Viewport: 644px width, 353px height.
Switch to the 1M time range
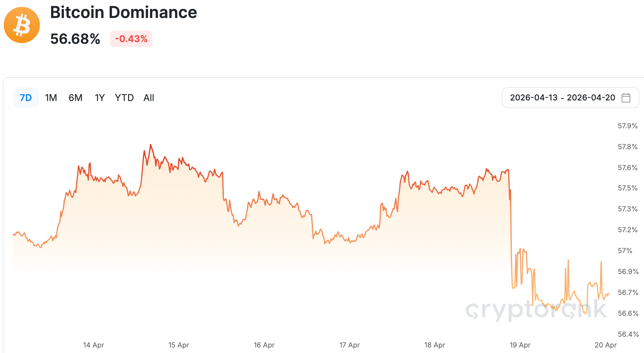pyautogui.click(x=51, y=98)
